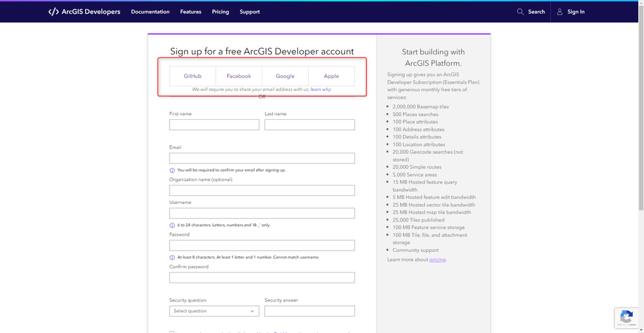Click info icon beside email confirmation note
The width and height of the screenshot is (644, 333).
(x=172, y=170)
